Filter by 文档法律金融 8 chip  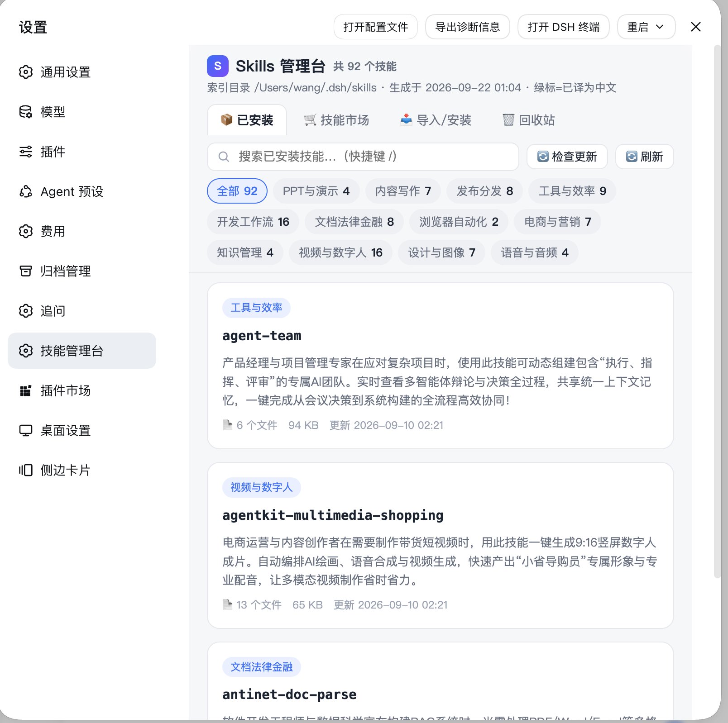354,222
